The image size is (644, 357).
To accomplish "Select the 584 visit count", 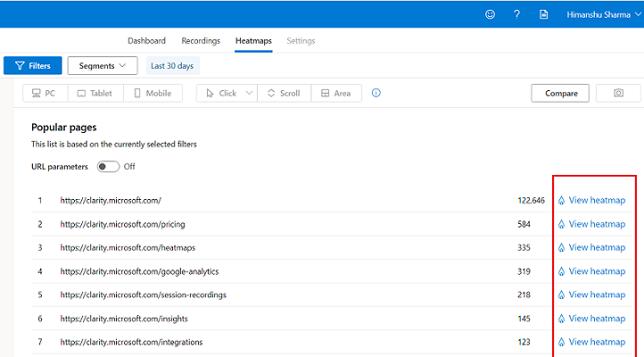I will [524, 224].
